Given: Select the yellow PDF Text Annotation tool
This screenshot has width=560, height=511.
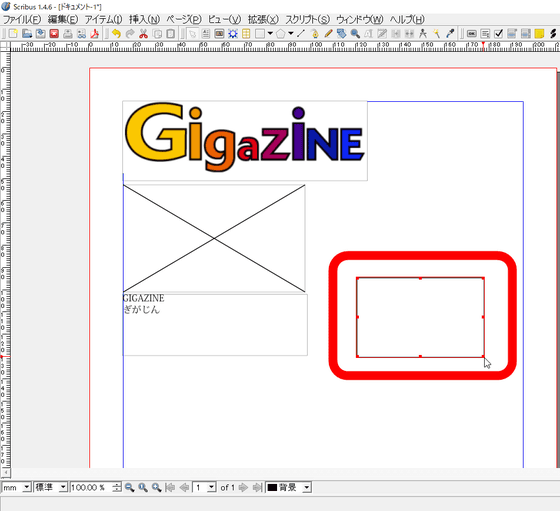Looking at the screenshot, I should (539, 34).
